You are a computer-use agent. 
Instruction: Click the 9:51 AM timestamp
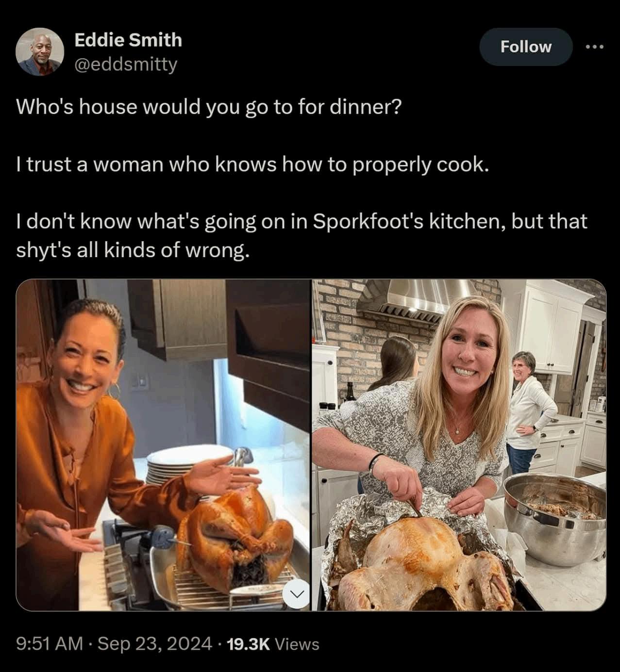(49, 644)
